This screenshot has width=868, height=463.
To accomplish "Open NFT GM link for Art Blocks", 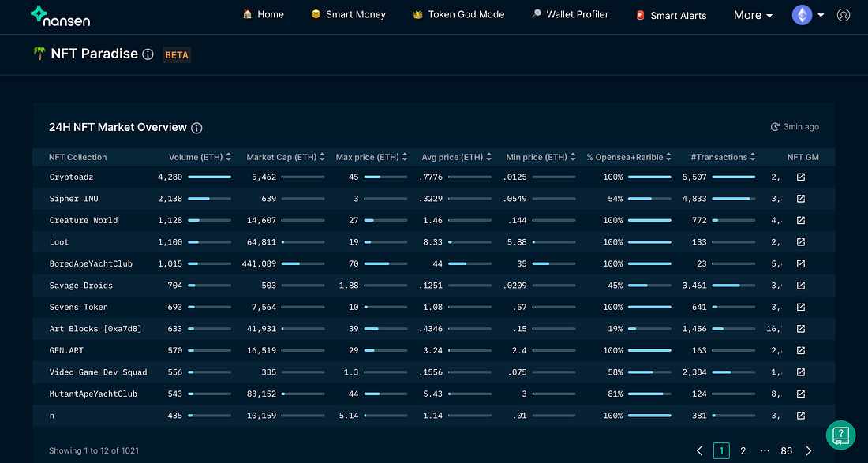I will tap(800, 329).
